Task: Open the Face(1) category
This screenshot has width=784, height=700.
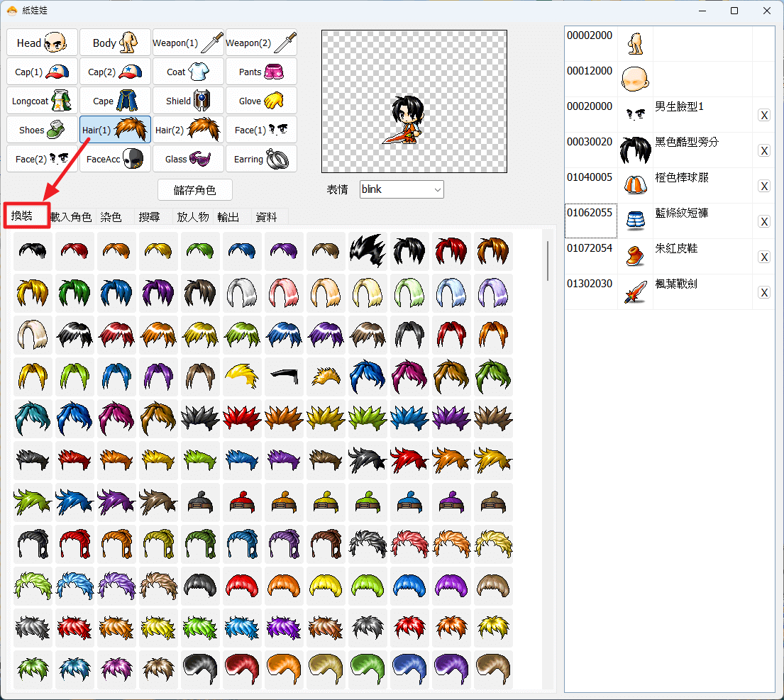Action: pos(261,129)
